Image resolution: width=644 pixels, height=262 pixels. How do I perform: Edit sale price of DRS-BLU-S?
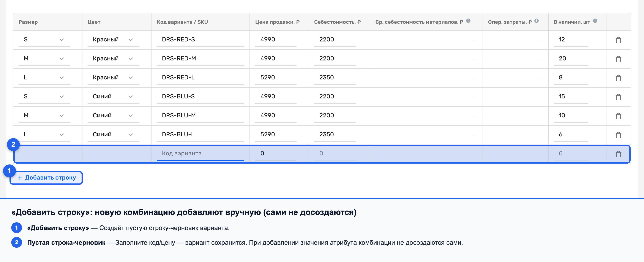276,96
